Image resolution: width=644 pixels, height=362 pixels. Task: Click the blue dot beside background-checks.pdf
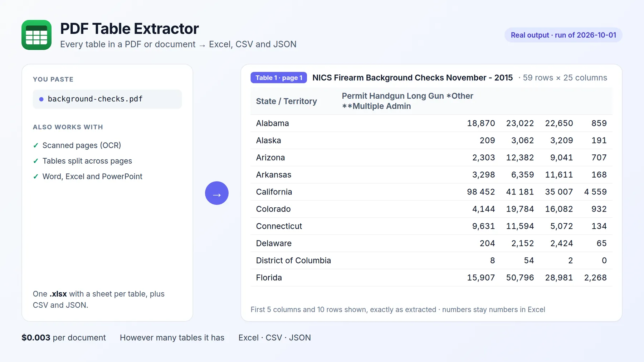tap(41, 99)
